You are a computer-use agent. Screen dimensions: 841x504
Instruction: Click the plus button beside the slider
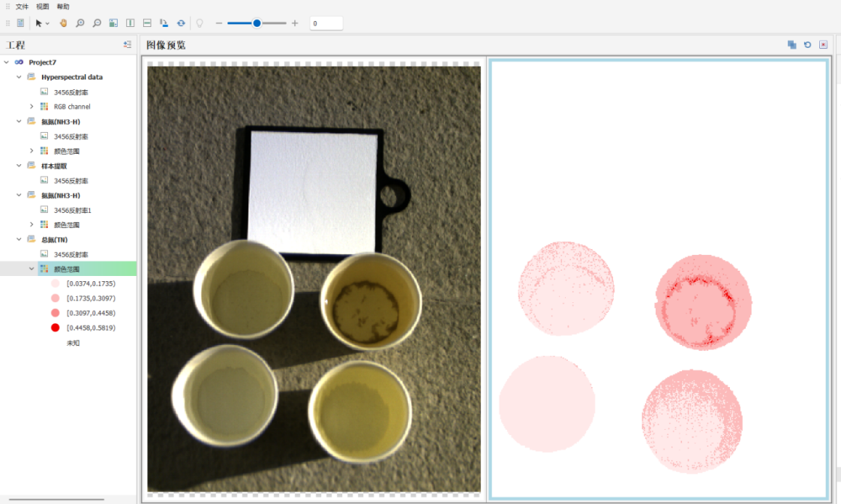pyautogui.click(x=295, y=23)
